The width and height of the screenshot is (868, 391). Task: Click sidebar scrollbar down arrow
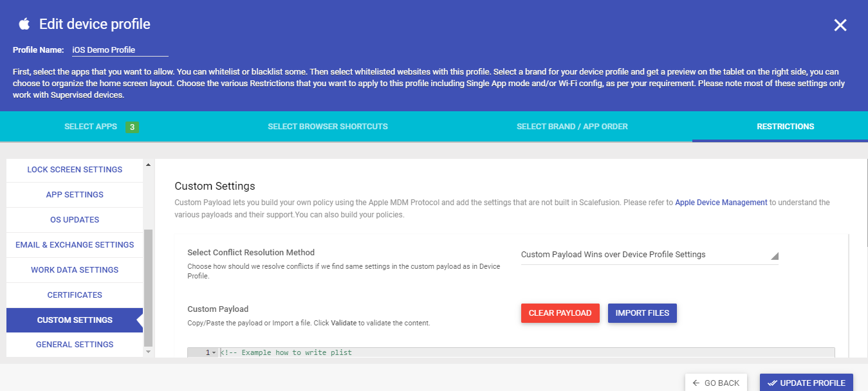pyautogui.click(x=149, y=352)
